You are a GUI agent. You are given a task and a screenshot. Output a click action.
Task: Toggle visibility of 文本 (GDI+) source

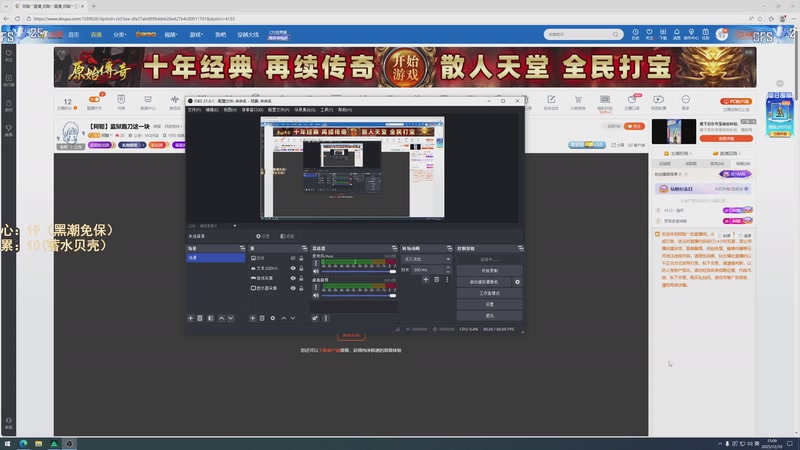[293, 268]
